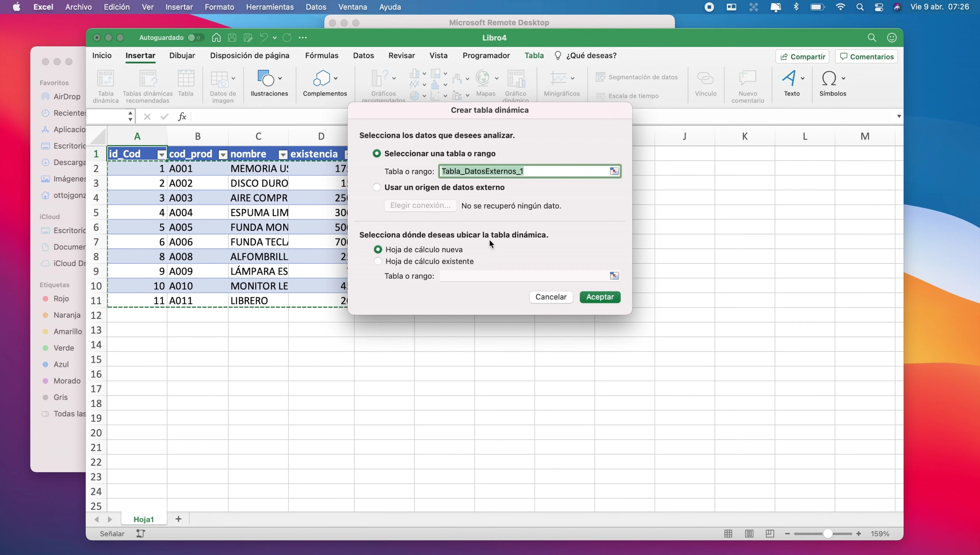Click the name box stepper arrows
Screen dimensions: 980x555
click(x=130, y=116)
